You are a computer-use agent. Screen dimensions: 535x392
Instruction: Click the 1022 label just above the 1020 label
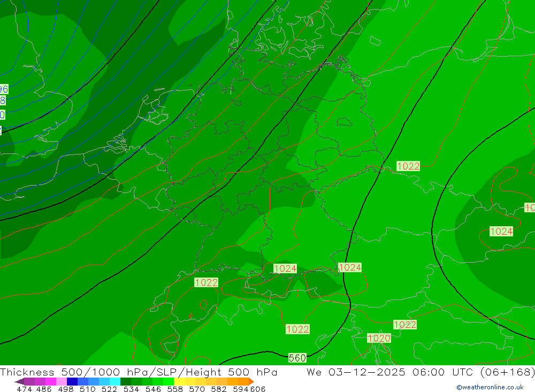[x=404, y=325]
